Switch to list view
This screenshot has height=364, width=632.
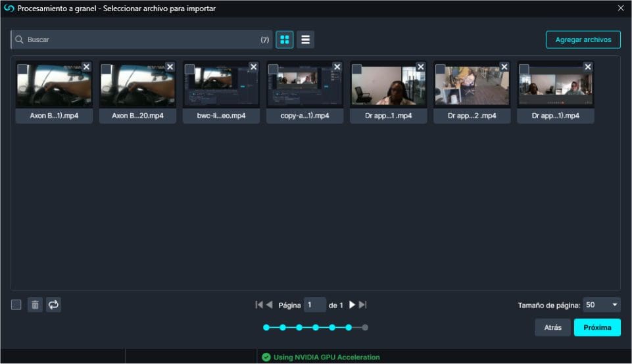306,39
